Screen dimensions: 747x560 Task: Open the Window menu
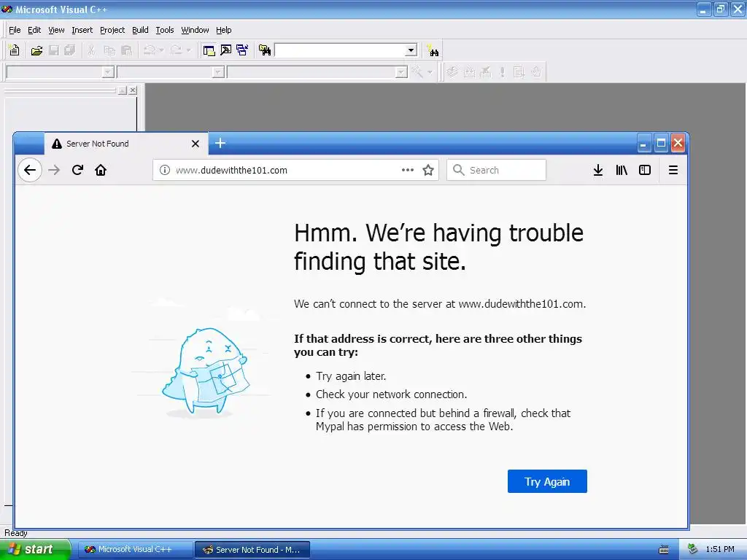195,30
